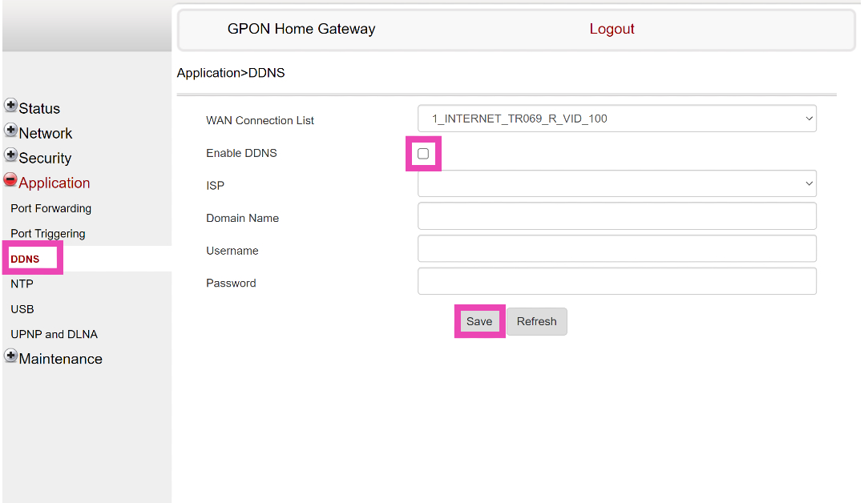This screenshot has width=868, height=503.
Task: Tick the Enable DDNS checkbox
Action: tap(423, 154)
